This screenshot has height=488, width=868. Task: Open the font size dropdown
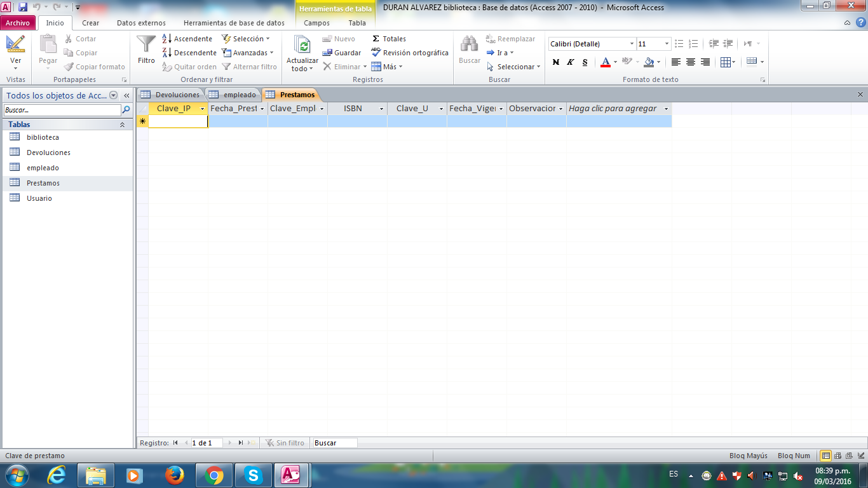point(667,44)
